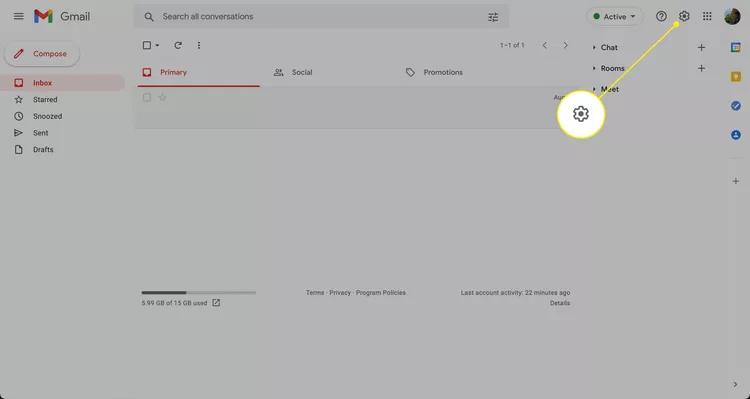This screenshot has height=399, width=750.
Task: Select the first email checkbox
Action: [x=147, y=98]
